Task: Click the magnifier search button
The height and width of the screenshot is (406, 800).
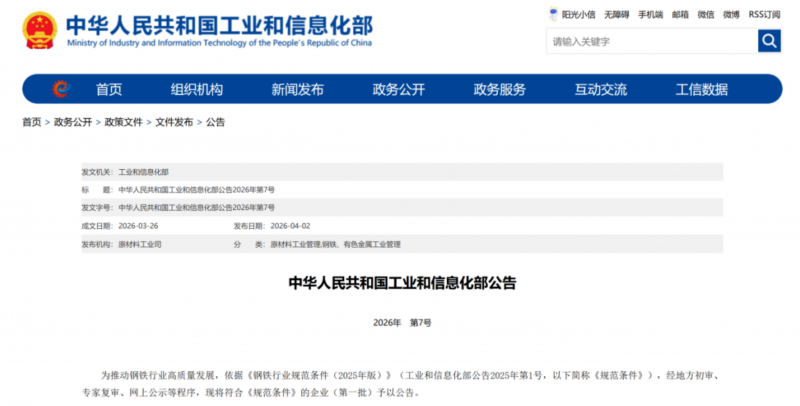Action: (x=769, y=41)
